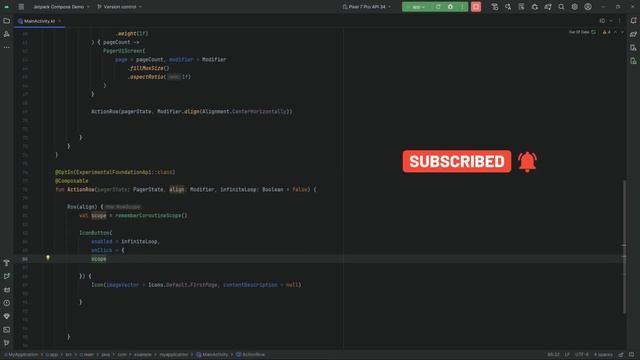Click the 4 spaces indent status entry

pos(603,355)
